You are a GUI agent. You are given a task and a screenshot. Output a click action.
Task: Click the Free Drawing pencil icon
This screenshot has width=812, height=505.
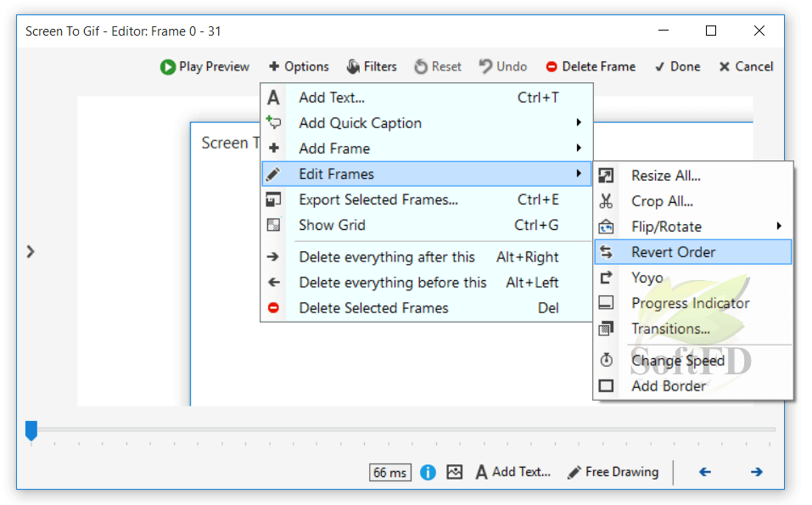(574, 472)
